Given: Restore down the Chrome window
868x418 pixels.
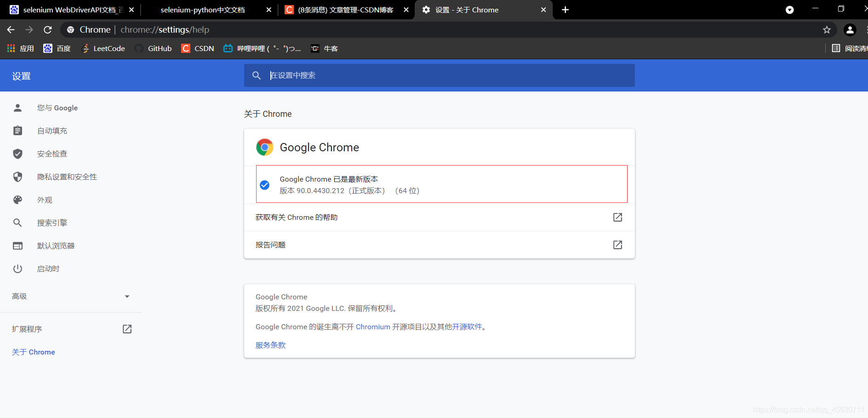Looking at the screenshot, I should pos(841,9).
